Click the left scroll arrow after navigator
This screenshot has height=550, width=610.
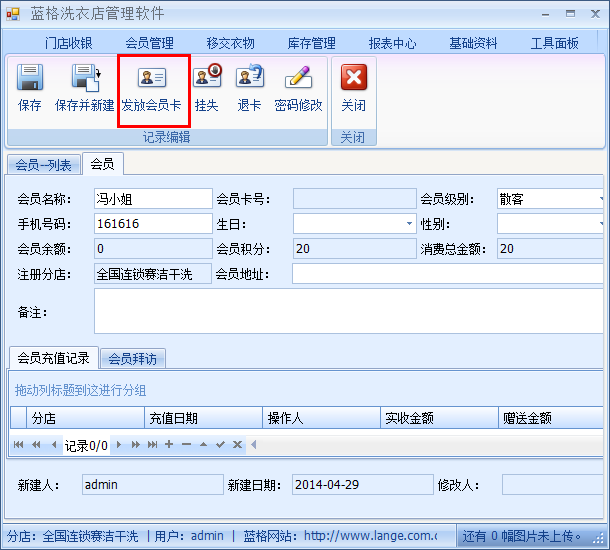click(x=254, y=444)
